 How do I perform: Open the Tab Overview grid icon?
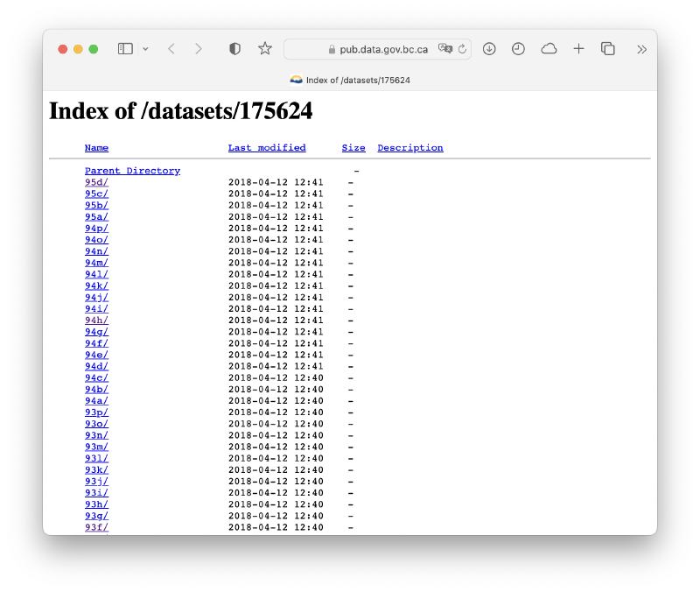[607, 49]
